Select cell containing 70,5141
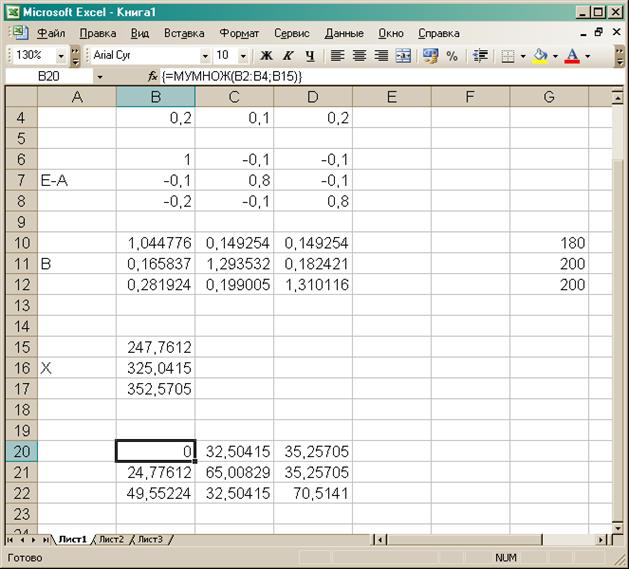The image size is (629, 569). (313, 493)
